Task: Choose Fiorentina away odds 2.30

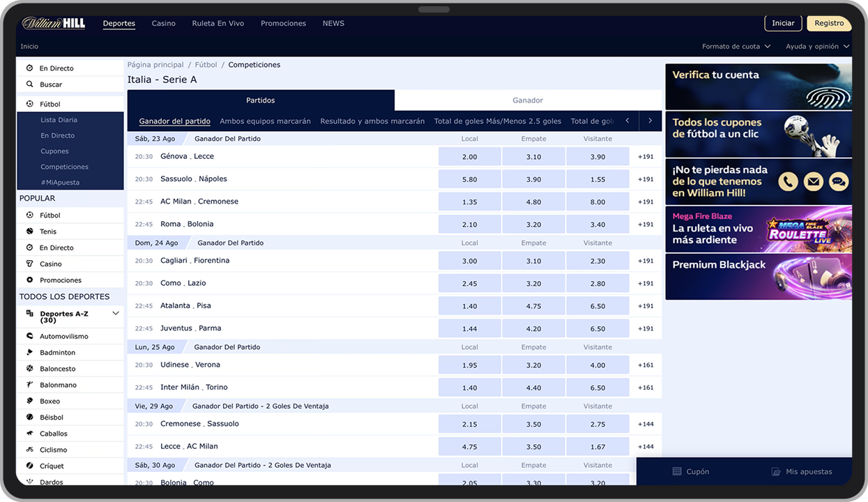Action: point(597,261)
